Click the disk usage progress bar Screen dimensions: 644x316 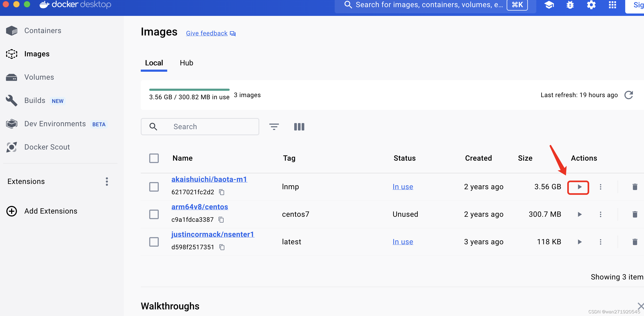click(x=189, y=90)
